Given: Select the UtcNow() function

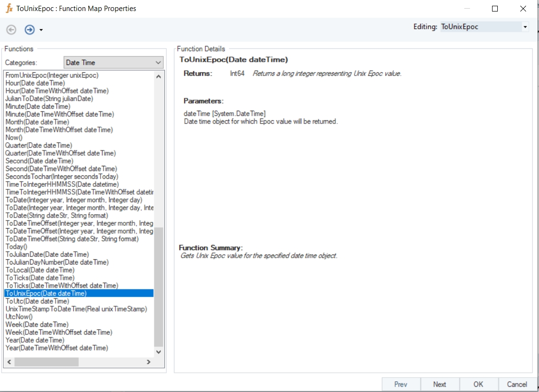Looking at the screenshot, I should pos(19,317).
